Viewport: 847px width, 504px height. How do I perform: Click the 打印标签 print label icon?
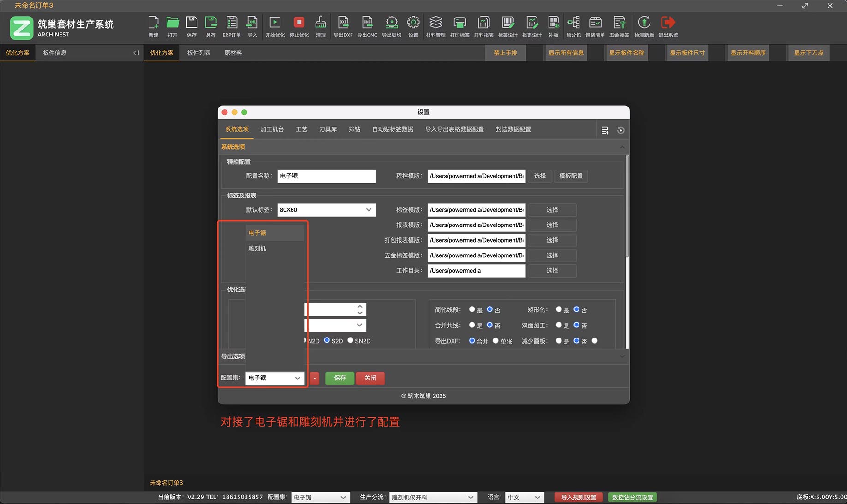(x=459, y=26)
